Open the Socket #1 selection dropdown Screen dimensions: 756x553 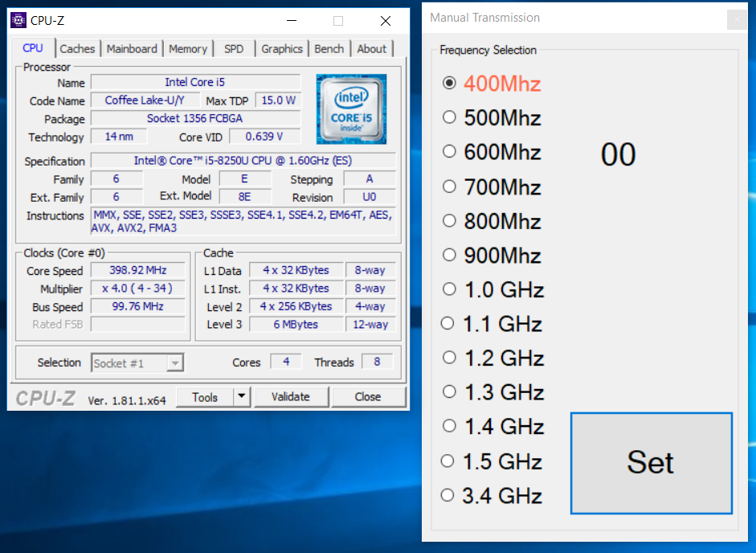(137, 363)
